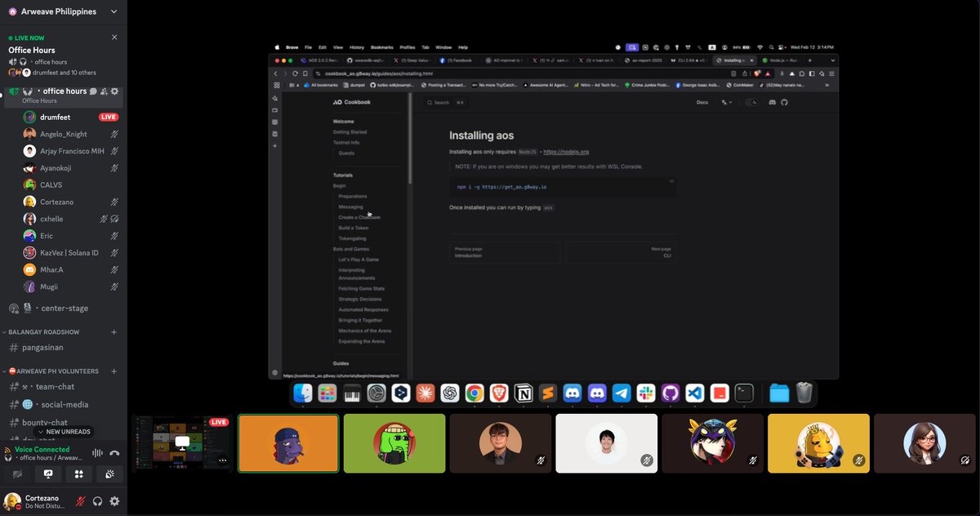The width and height of the screenshot is (980, 516).
Task: Click the Telegram icon in the streamed dock
Action: coord(621,394)
